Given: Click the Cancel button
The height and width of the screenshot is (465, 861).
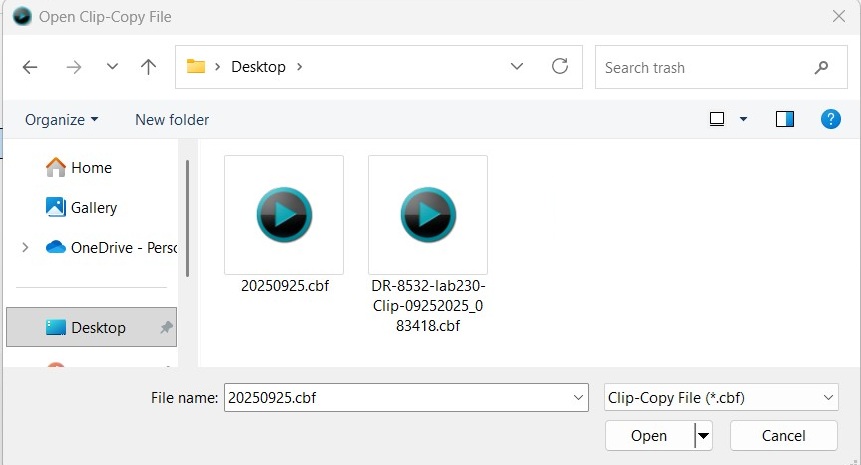Looking at the screenshot, I should click(784, 436).
